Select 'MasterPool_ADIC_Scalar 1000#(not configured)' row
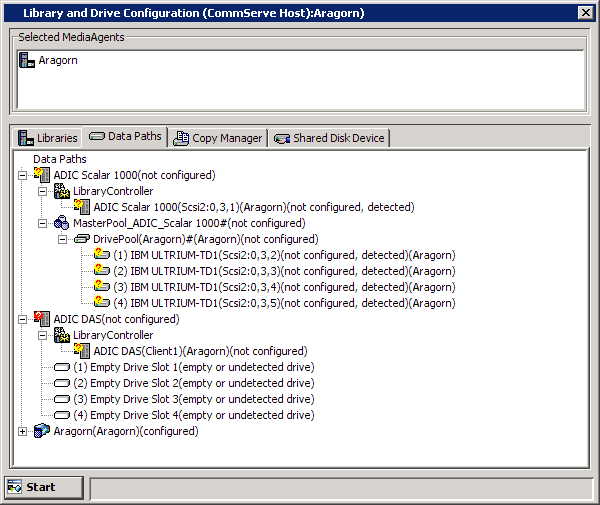Screen dimensions: 600x505 tap(189, 223)
